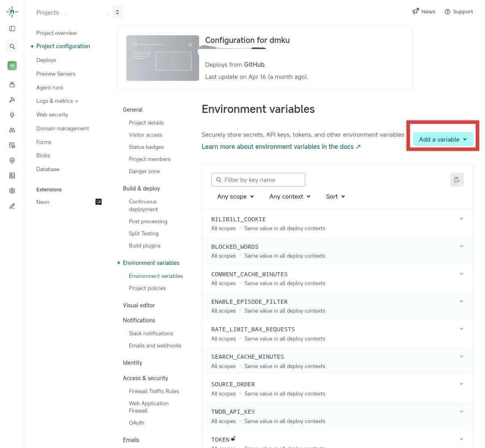Click the unlocked padlock icon next to TOKEN
Image resolution: width=485 pixels, height=448 pixels.
(x=233, y=438)
